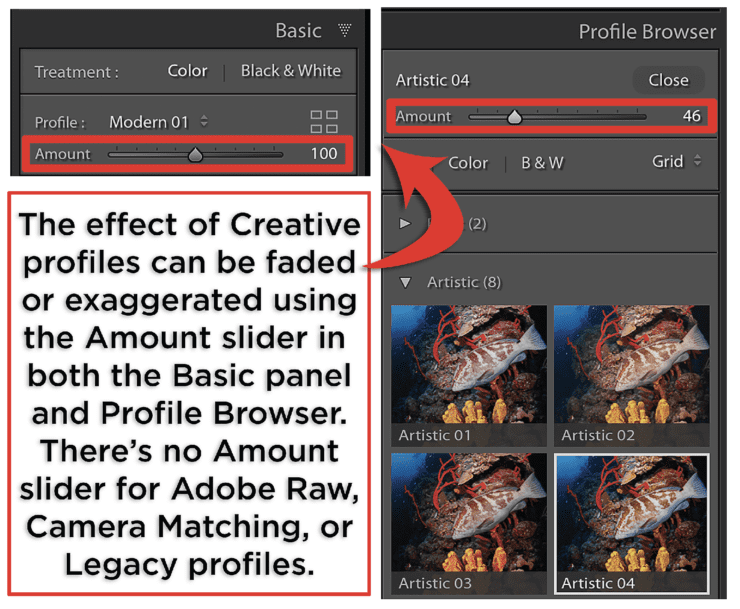Select the Artistic 03 profile thumbnail
Screen dimensions: 740x609
tap(469, 523)
